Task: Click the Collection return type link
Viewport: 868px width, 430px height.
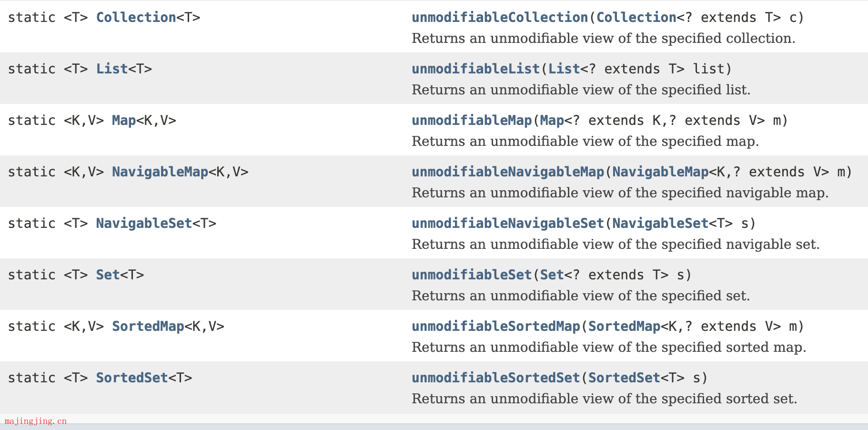Action: point(136,17)
